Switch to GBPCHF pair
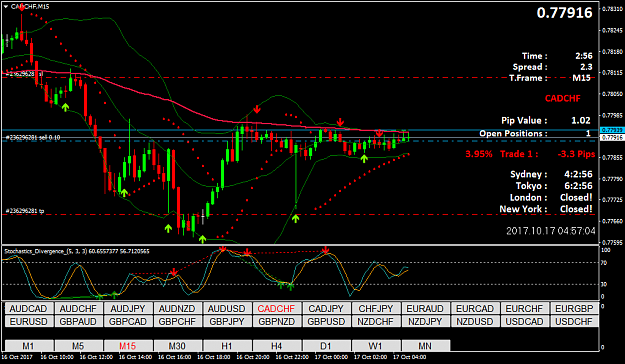Viewport: 625px width, 364px height. click(x=177, y=321)
